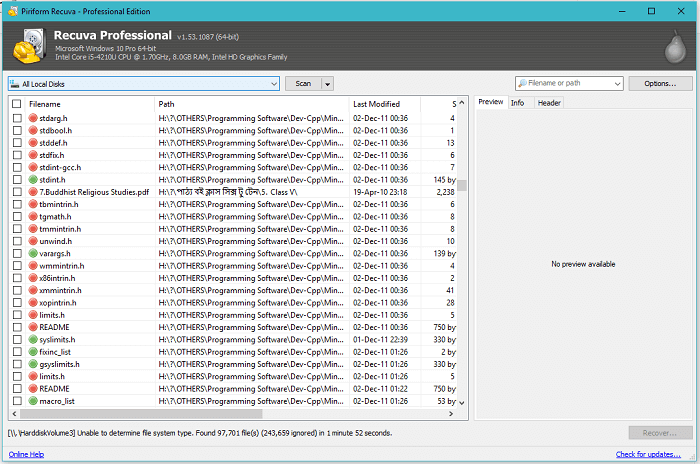
Task: Switch to the Preview tab
Action: tap(491, 102)
